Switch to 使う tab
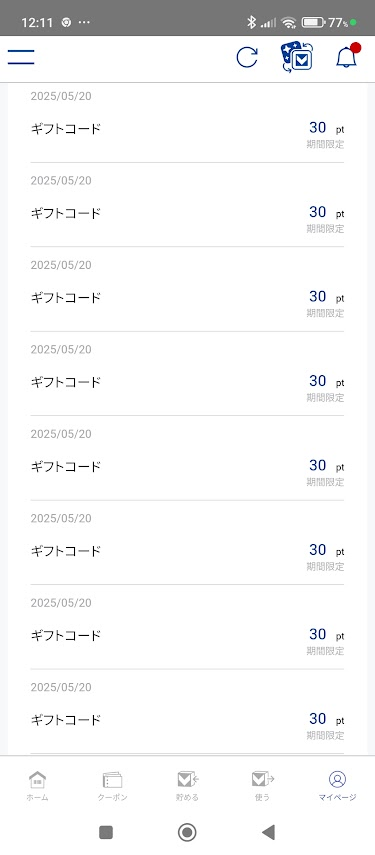This screenshot has height=855, width=375. coord(262,786)
